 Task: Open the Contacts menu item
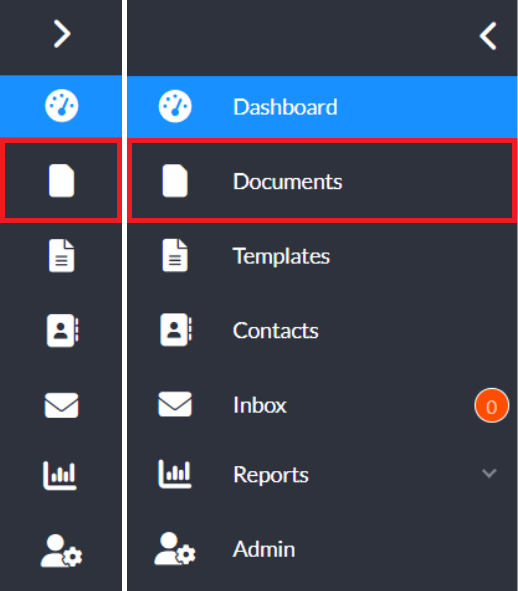322,331
